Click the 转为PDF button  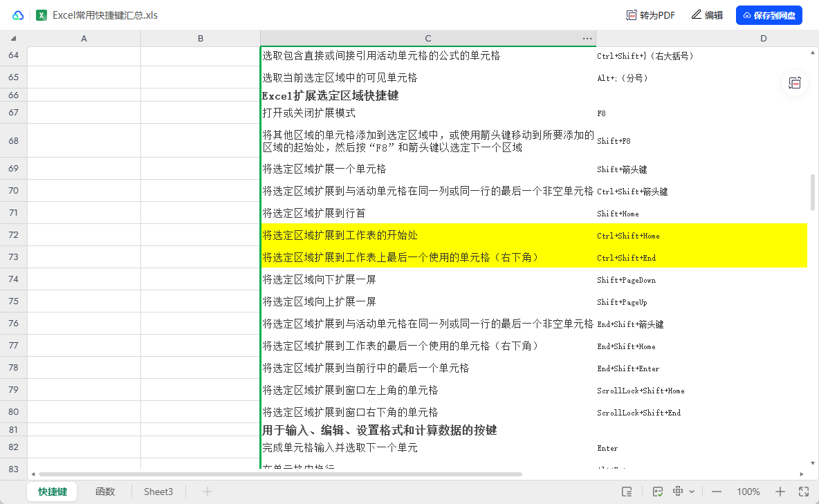(x=650, y=15)
